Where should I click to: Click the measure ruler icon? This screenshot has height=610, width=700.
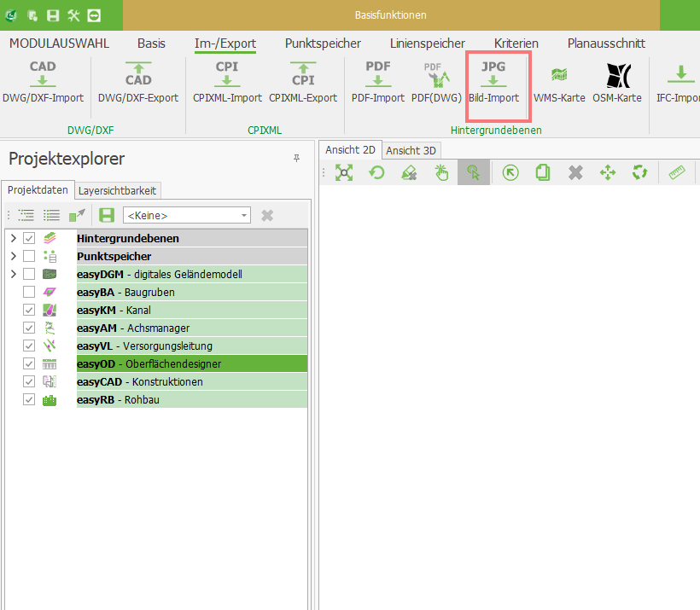678,173
